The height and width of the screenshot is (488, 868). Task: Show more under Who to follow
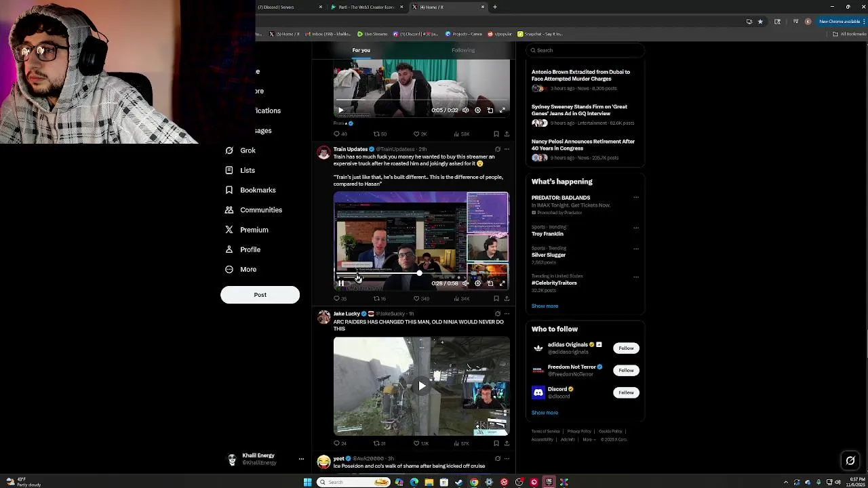click(x=545, y=413)
